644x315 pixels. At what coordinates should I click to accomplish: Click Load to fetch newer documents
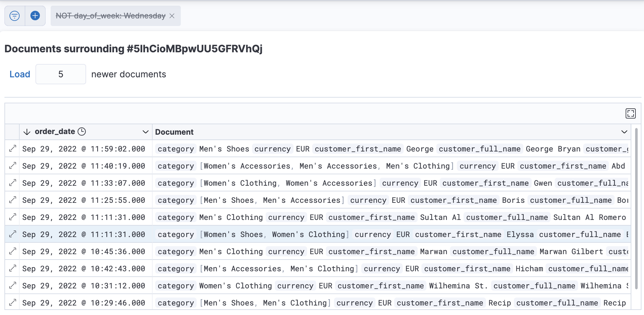click(x=20, y=74)
